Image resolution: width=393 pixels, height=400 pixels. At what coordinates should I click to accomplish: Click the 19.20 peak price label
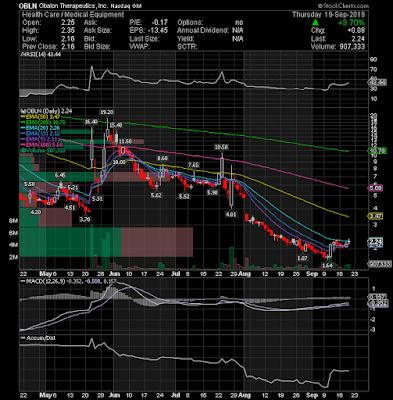[x=107, y=112]
